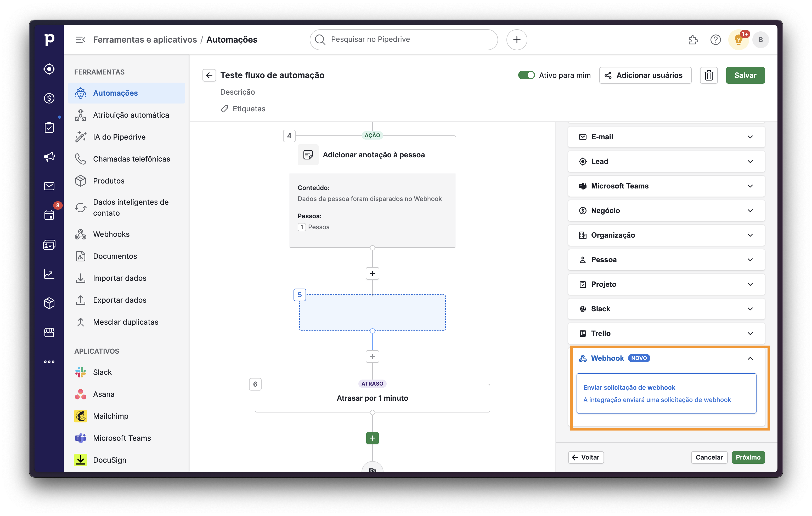
Task: Open the marketplace puzzle piece icon
Action: (x=693, y=40)
